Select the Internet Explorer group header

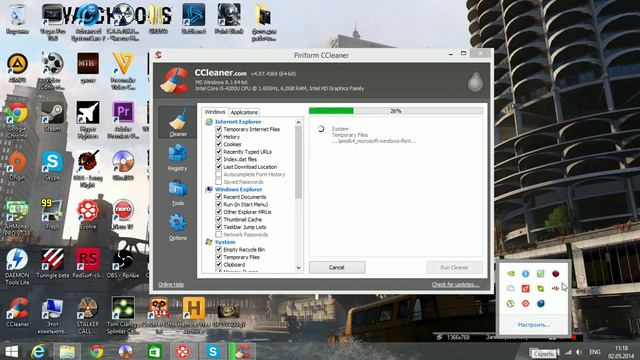point(238,122)
